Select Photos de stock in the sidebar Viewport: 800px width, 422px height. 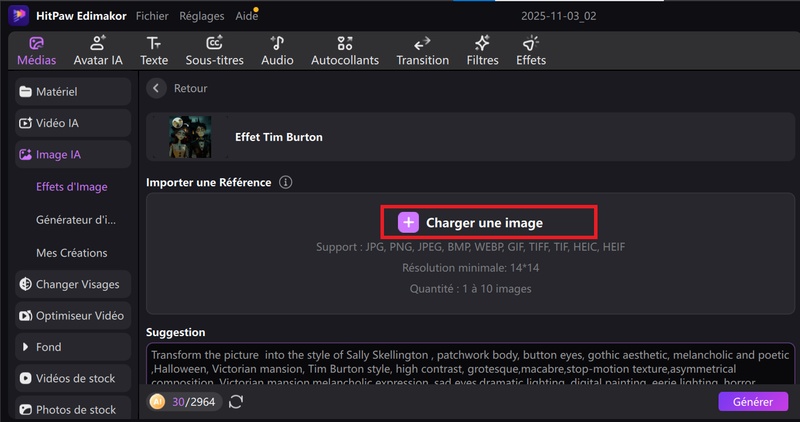(x=73, y=409)
